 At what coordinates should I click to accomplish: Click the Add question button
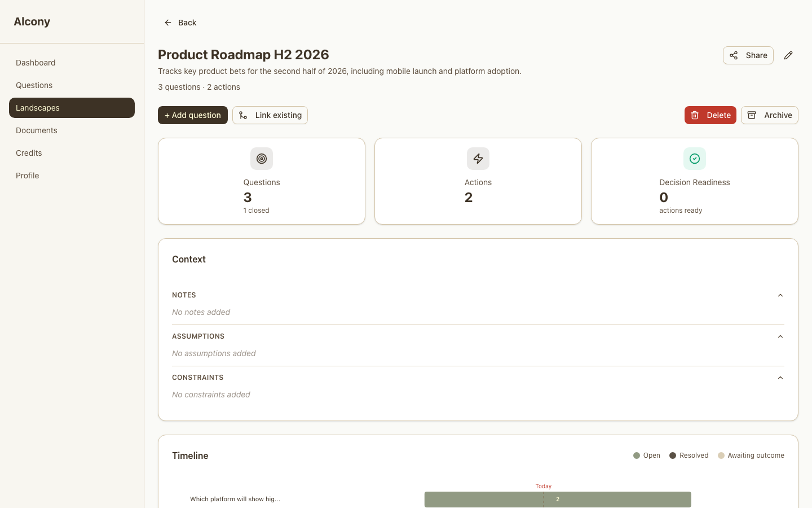[x=193, y=115]
